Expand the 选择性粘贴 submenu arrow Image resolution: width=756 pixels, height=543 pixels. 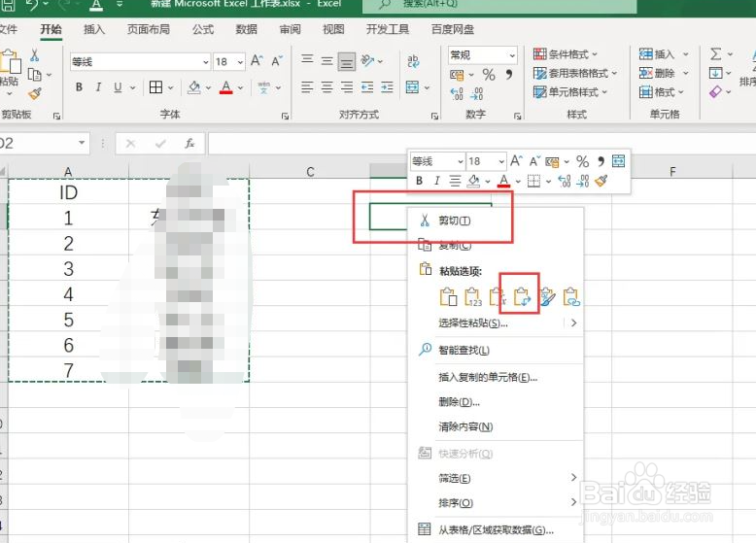(573, 322)
